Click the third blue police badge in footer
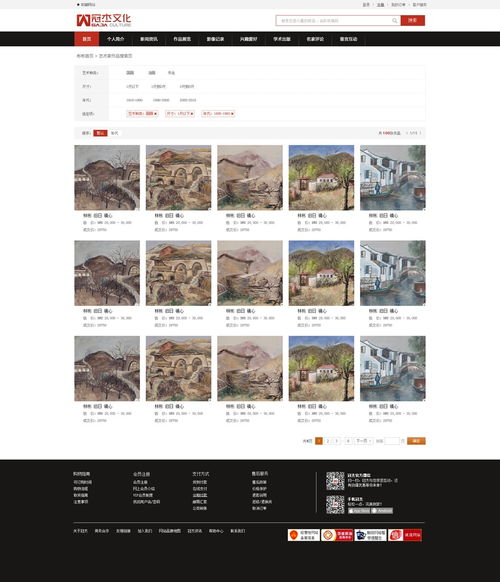 (x=370, y=535)
